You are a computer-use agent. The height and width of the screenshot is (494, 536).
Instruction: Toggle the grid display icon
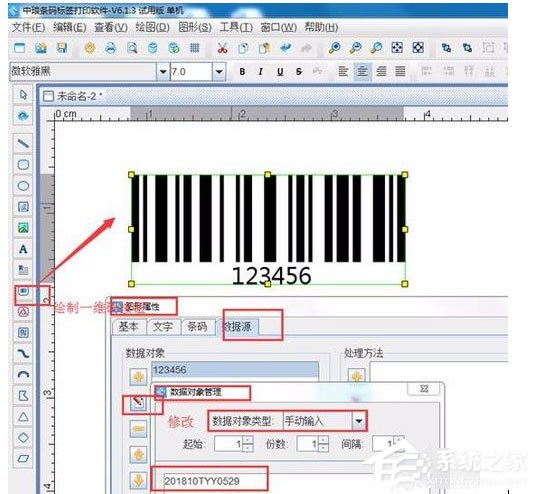coord(195,48)
